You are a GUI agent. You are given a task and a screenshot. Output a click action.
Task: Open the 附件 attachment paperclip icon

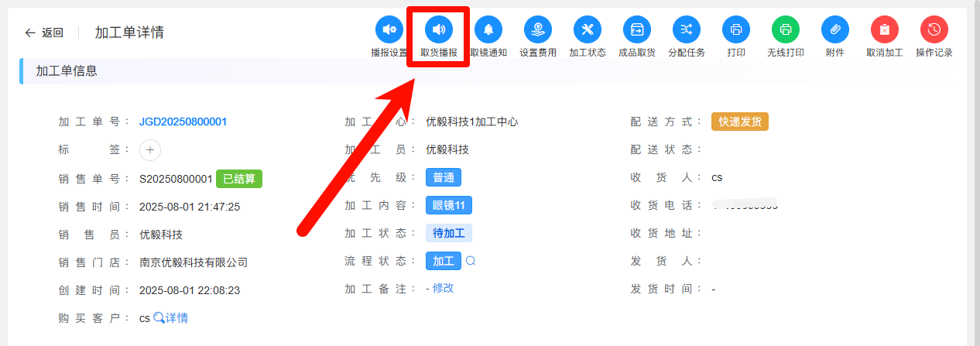click(835, 30)
